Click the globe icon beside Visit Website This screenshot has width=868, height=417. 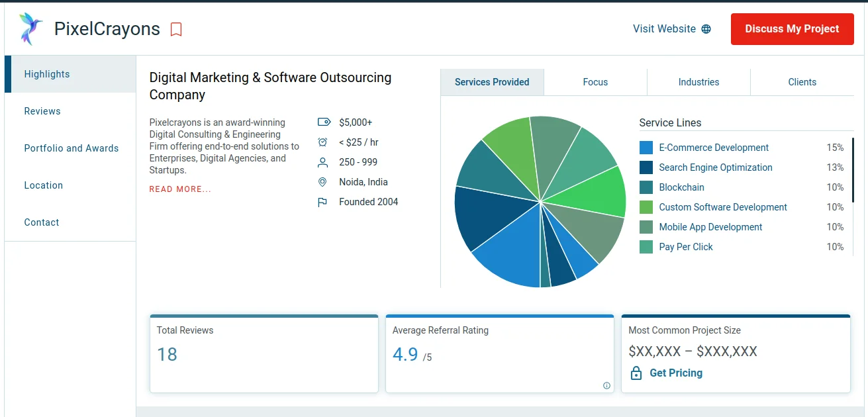pyautogui.click(x=706, y=29)
